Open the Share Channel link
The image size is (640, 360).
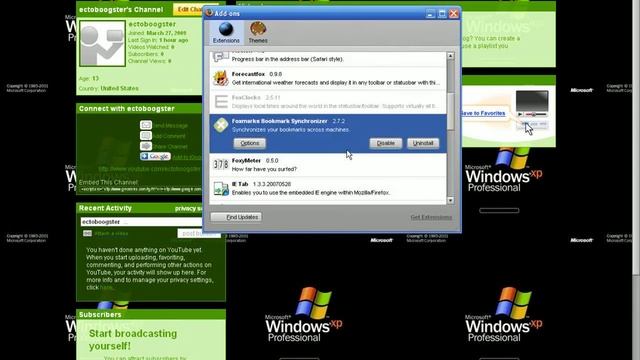(170, 147)
